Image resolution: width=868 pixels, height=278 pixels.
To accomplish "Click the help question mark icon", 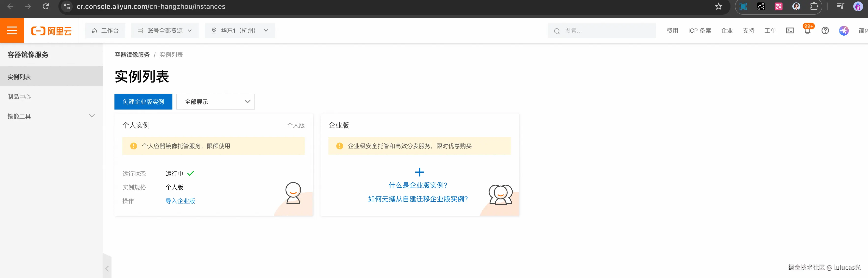I will point(825,31).
